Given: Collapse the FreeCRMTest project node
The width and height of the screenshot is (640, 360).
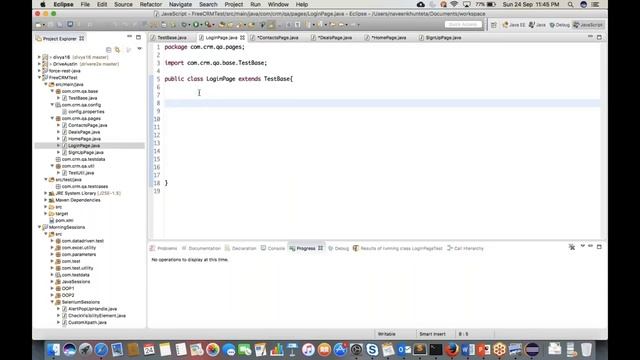Looking at the screenshot, I should coord(40,78).
